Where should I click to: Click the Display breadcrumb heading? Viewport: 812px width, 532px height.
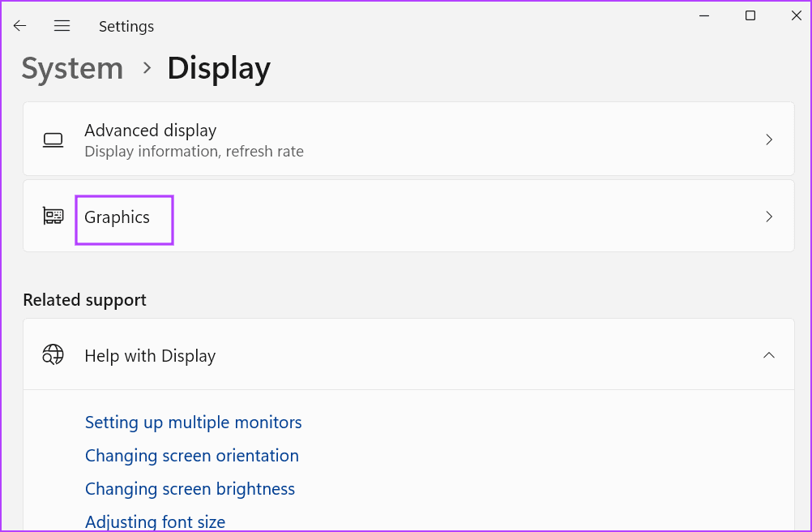coord(219,68)
